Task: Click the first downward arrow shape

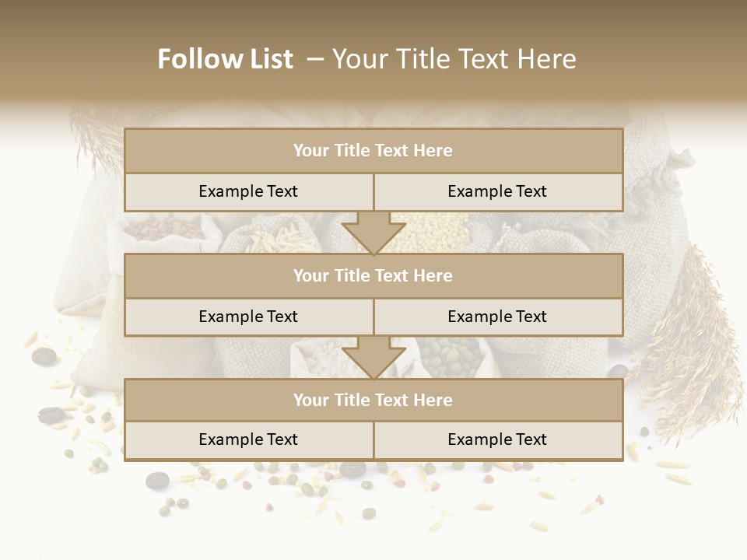Action: (373, 233)
